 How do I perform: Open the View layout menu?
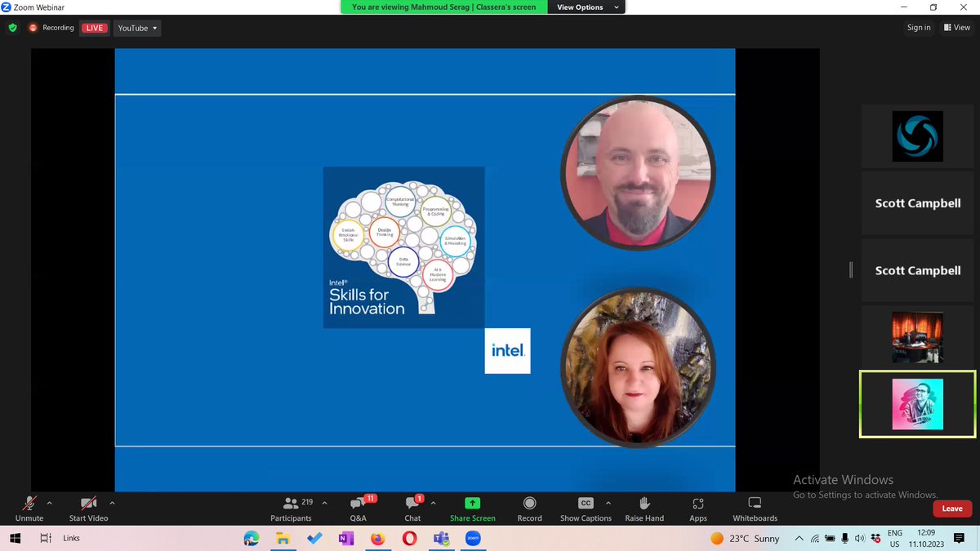pyautogui.click(x=957, y=28)
